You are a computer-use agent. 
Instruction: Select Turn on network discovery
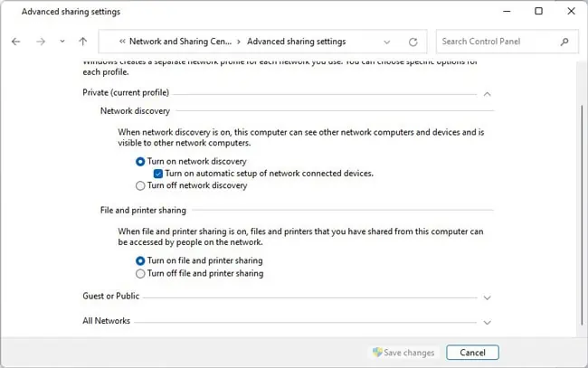tap(140, 161)
